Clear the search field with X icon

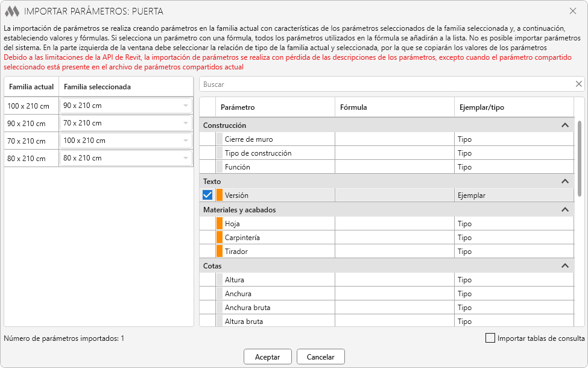pos(578,84)
